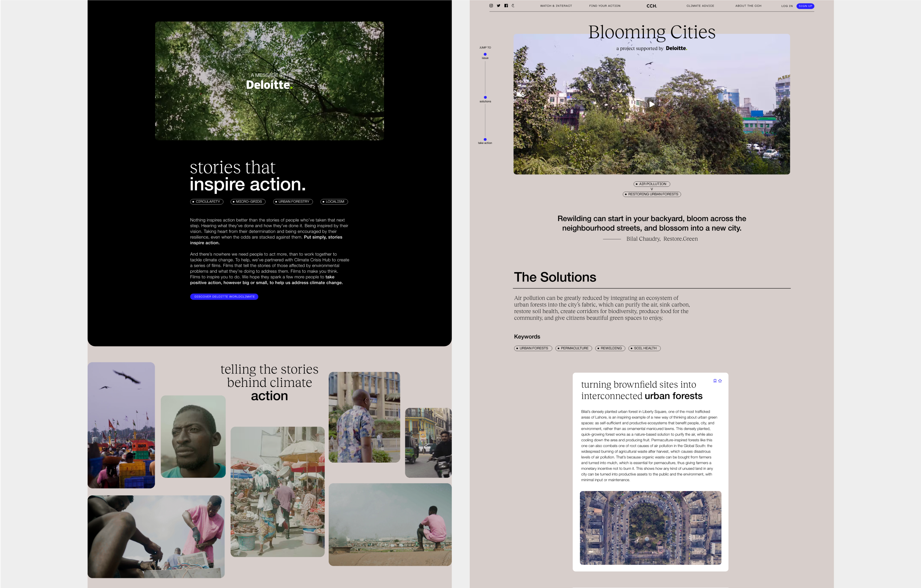Image resolution: width=921 pixels, height=588 pixels.
Task: Jump to the take action marker
Action: [485, 139]
